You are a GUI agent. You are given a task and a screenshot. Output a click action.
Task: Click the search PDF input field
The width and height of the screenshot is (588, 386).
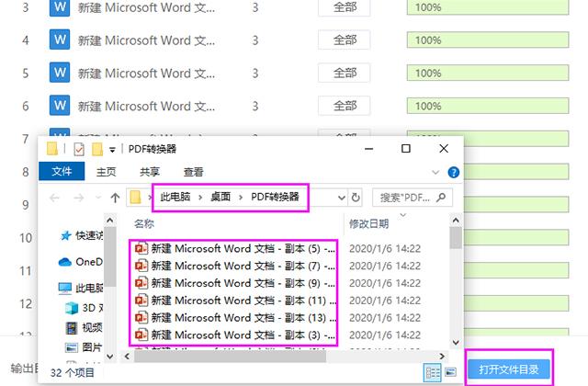[x=413, y=198]
